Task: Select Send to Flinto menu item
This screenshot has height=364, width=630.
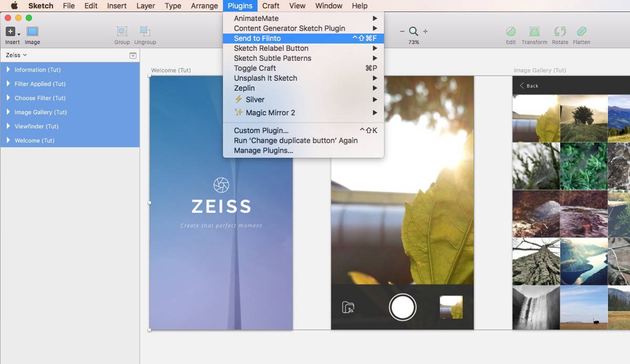Action: click(257, 38)
